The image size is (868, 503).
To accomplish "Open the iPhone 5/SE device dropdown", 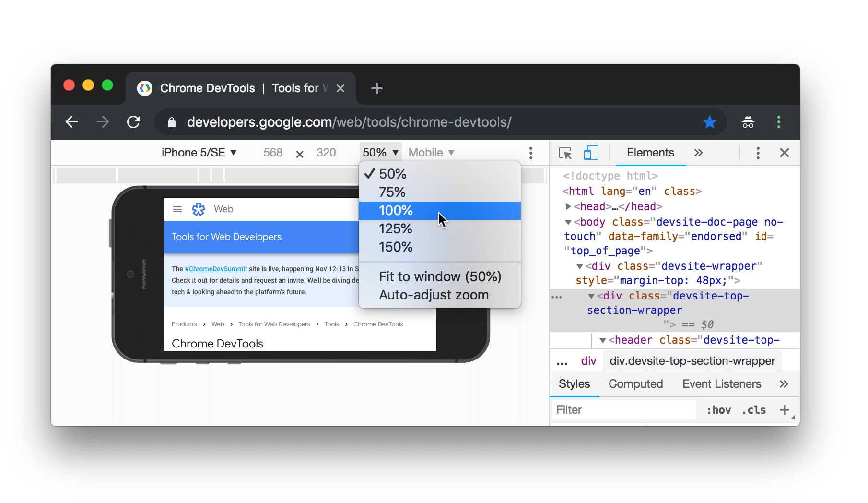I will (x=199, y=153).
